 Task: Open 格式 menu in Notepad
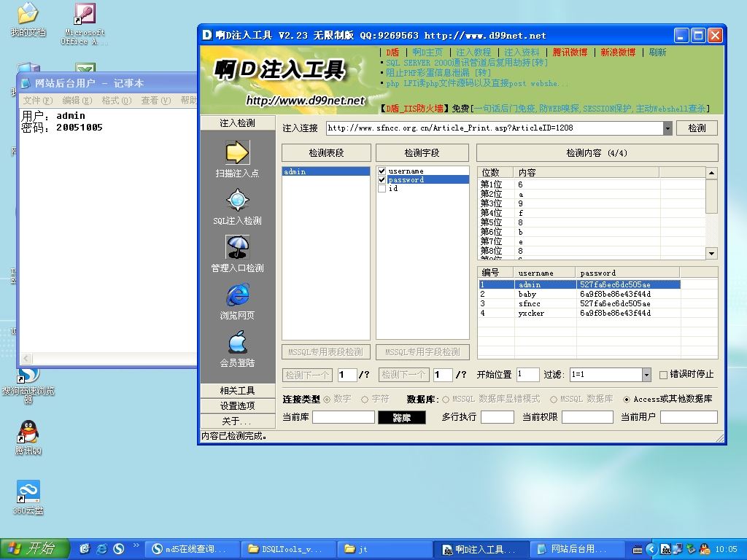coord(116,101)
